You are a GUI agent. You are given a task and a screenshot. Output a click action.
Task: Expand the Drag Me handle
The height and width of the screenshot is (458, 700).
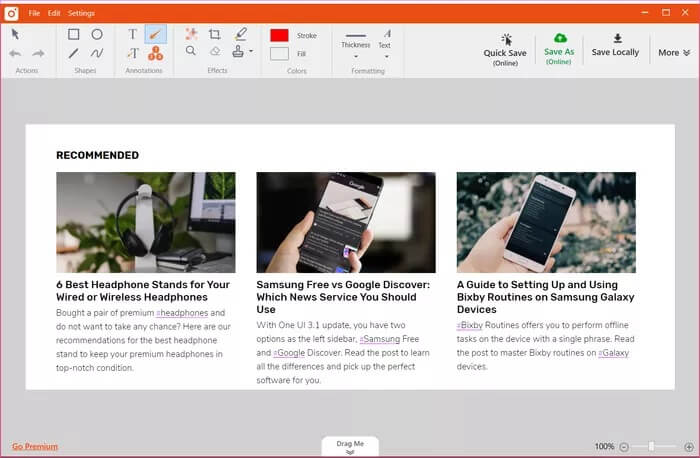pos(350,447)
